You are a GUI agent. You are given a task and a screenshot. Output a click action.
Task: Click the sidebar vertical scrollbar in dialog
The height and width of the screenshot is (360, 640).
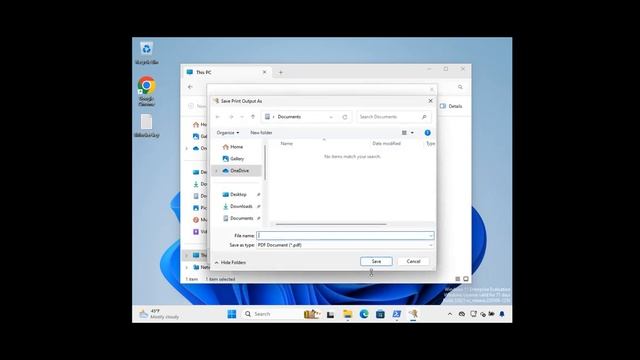coord(265,163)
